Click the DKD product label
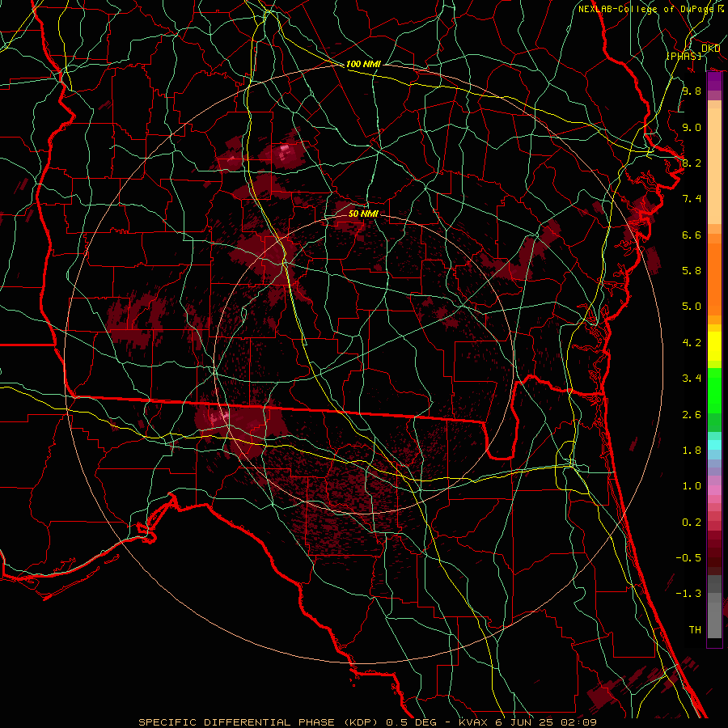Screen dimensions: 728x728 (711, 49)
